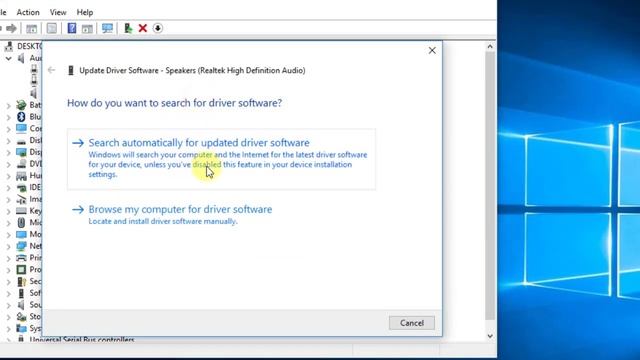Select the Storage controllers category icon

21,317
